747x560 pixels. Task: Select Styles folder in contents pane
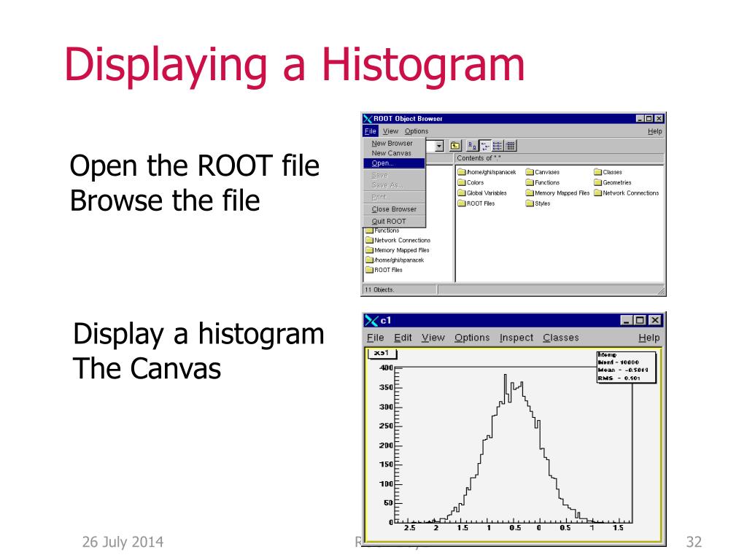538,203
